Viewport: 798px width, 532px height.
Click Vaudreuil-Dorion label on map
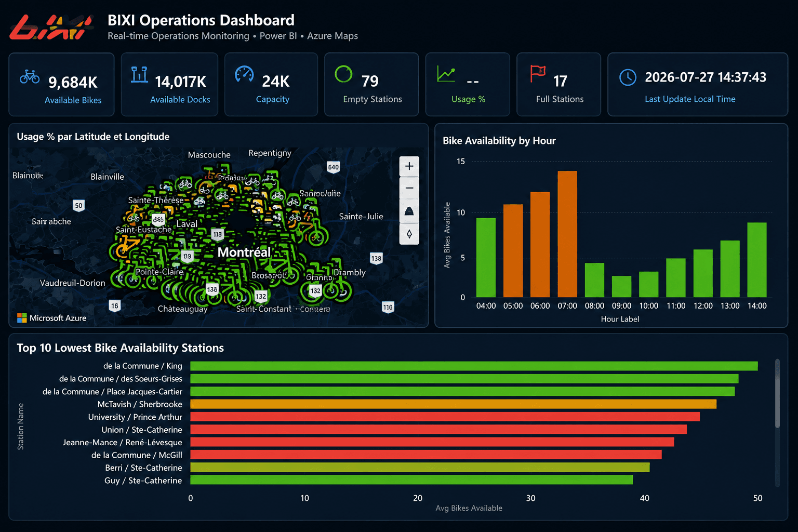coord(72,283)
